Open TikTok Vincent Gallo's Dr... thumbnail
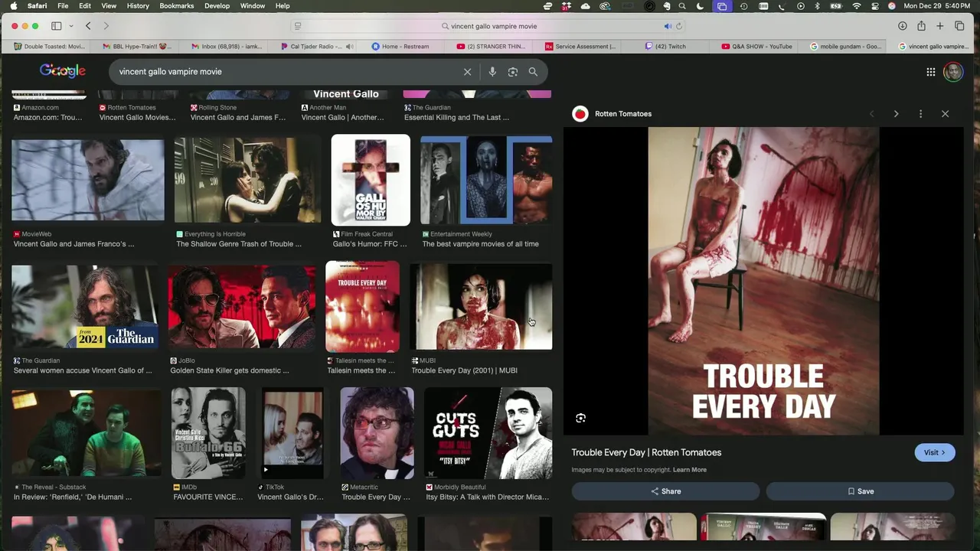Viewport: 980px width, 551px height. pos(292,433)
